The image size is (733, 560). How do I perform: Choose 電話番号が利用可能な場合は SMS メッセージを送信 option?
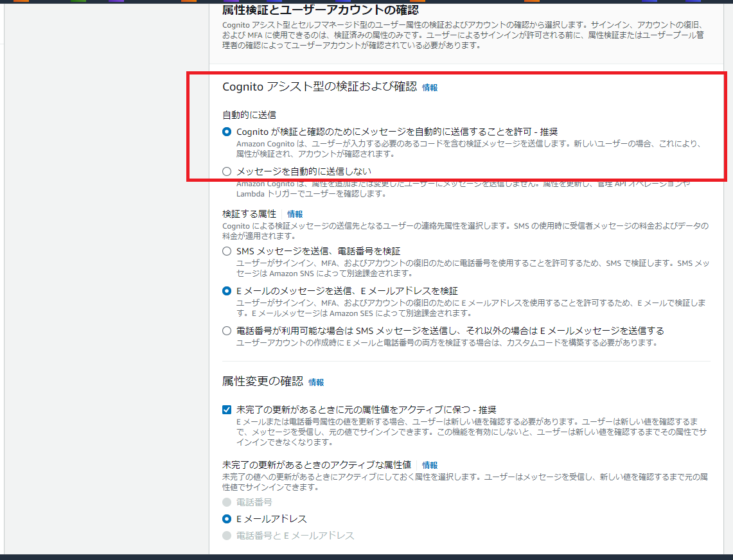click(x=226, y=331)
